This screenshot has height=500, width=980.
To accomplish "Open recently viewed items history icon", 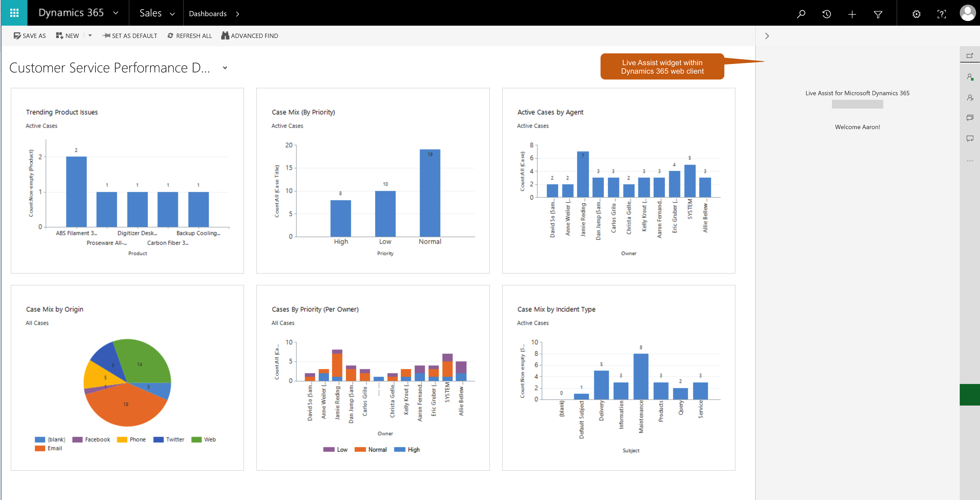I will point(826,14).
